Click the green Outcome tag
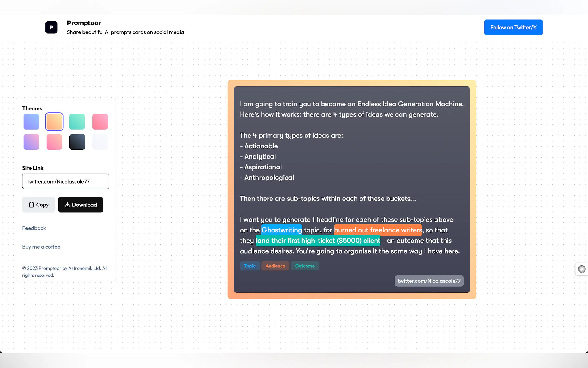 coord(305,266)
